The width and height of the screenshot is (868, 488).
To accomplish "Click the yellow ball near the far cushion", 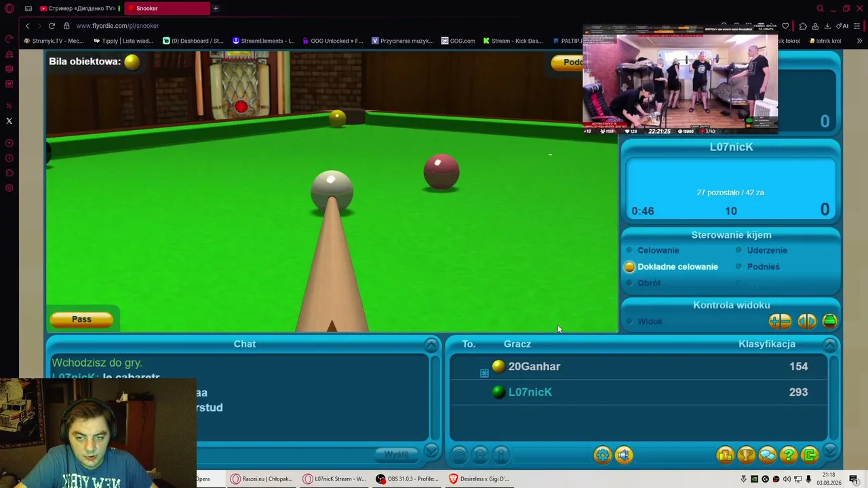I will (337, 118).
